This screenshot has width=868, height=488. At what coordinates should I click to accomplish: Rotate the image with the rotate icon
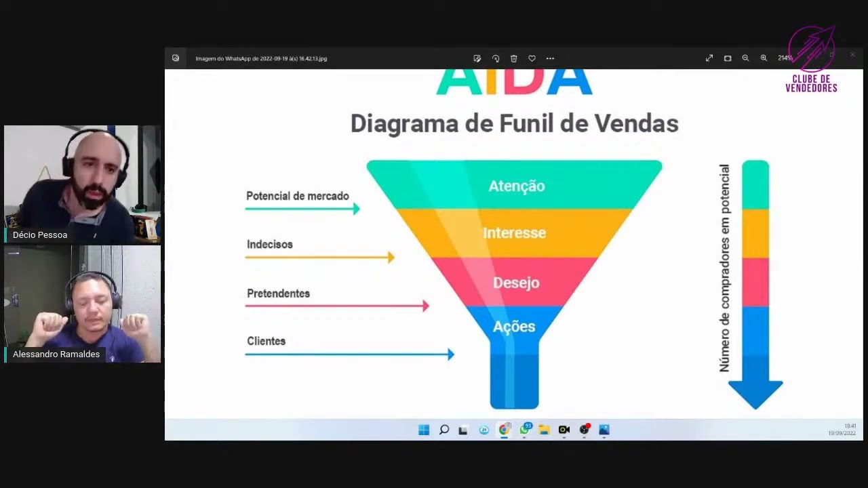[x=496, y=58]
